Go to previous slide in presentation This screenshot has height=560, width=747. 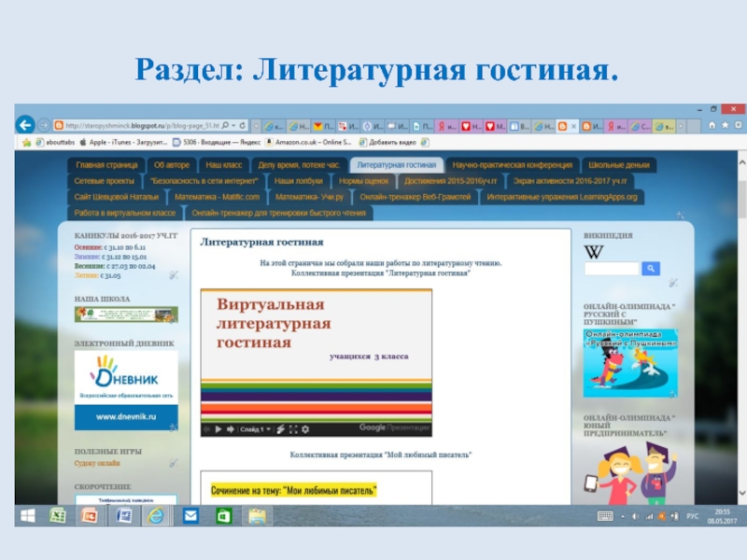[x=206, y=429]
